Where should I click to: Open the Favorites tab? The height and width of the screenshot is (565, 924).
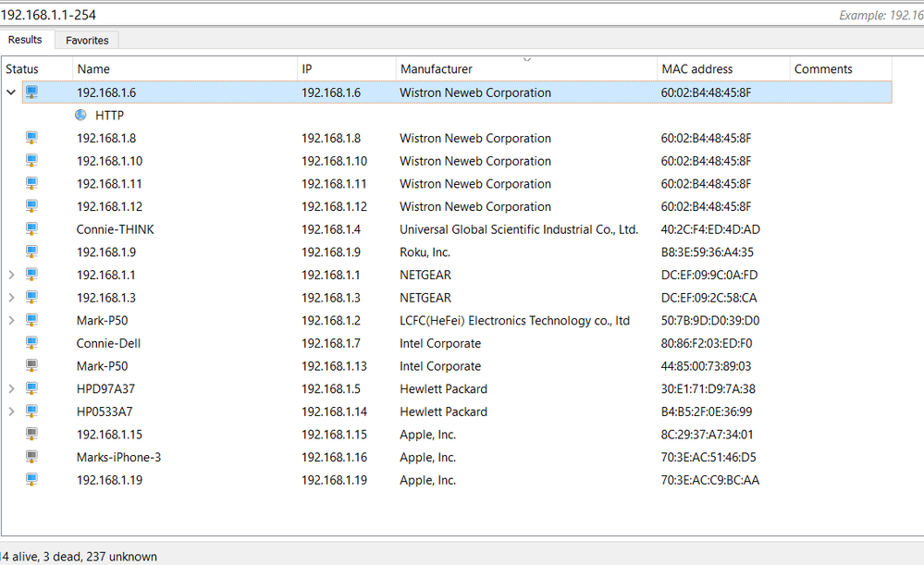tap(87, 40)
